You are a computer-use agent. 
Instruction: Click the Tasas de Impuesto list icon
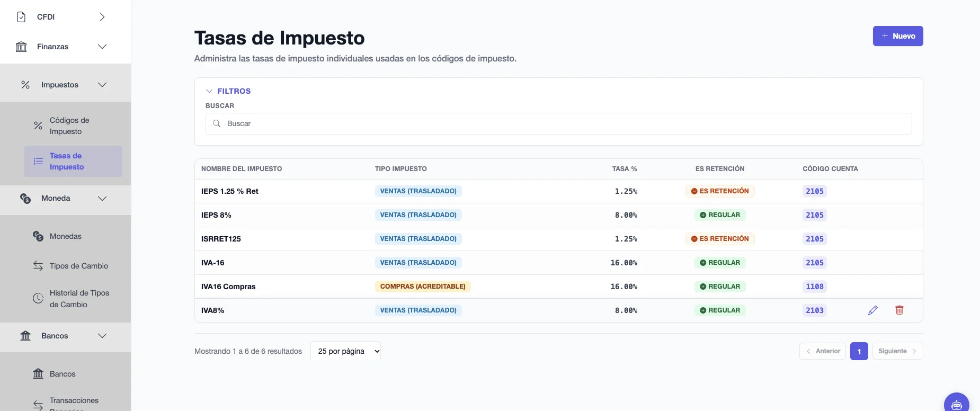38,161
